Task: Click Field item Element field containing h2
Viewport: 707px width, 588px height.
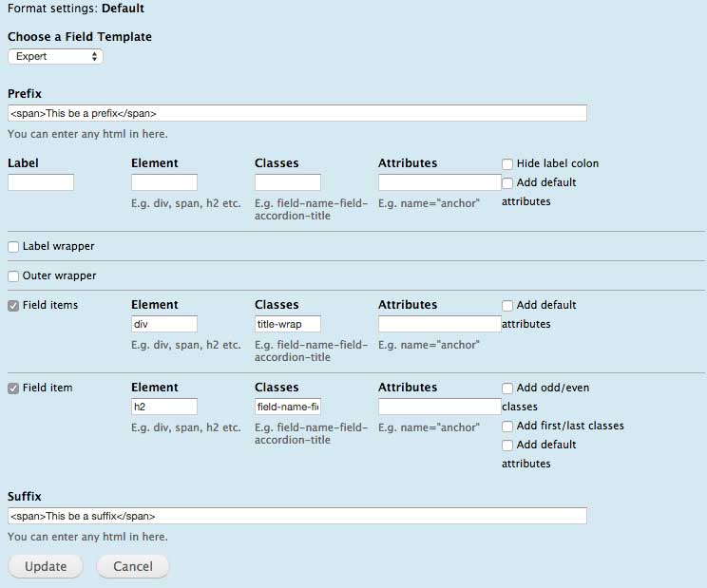Action: [x=164, y=407]
